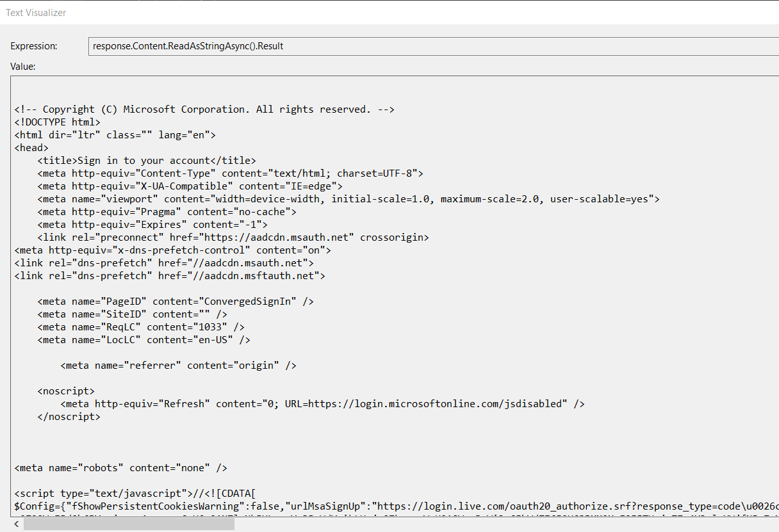Image resolution: width=779 pixels, height=532 pixels.
Task: Place cursor in the Microsoft copyright comment line
Action: click(x=204, y=109)
